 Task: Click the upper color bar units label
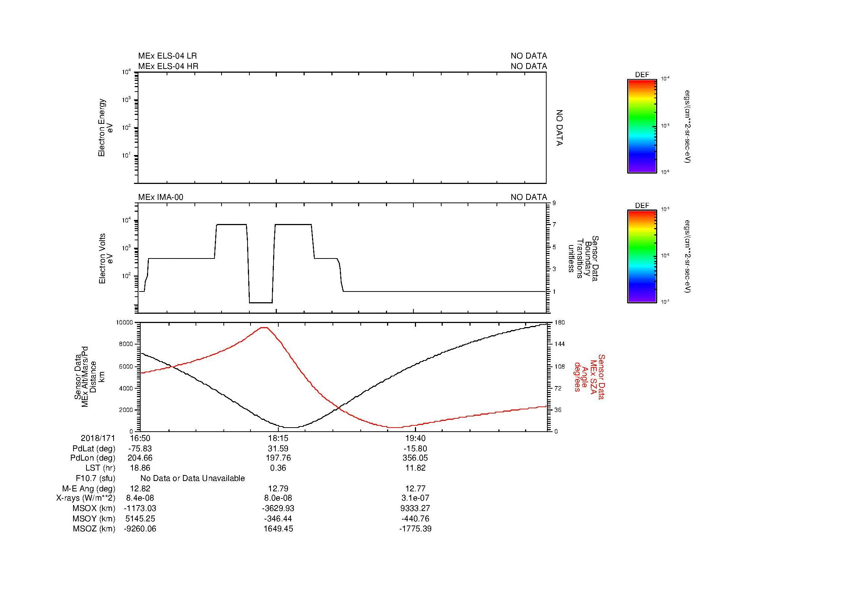click(688, 126)
